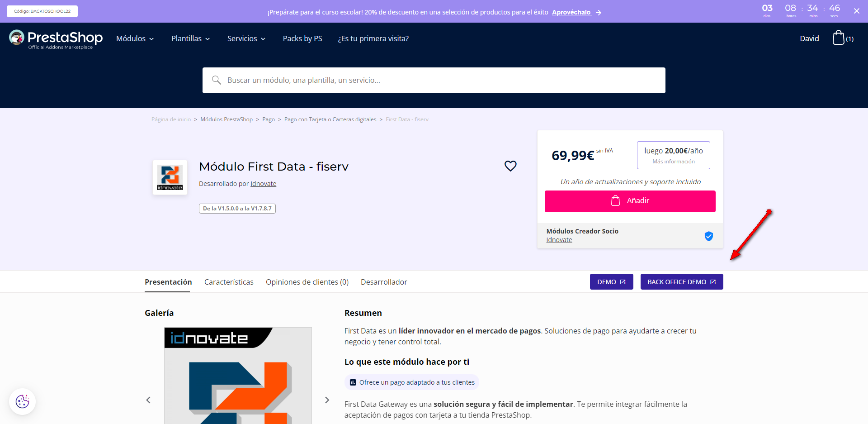
Task: Go to Módulos PrestaShop breadcrumb
Action: click(x=226, y=119)
